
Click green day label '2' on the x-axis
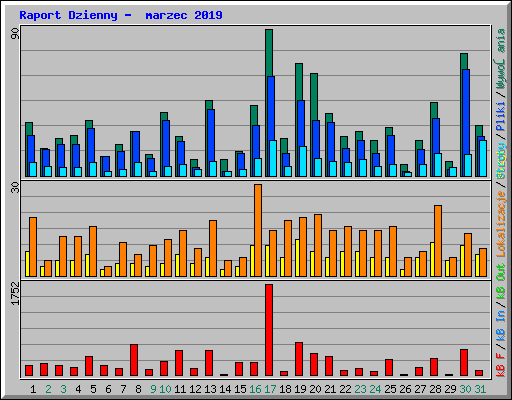[x=48, y=389]
